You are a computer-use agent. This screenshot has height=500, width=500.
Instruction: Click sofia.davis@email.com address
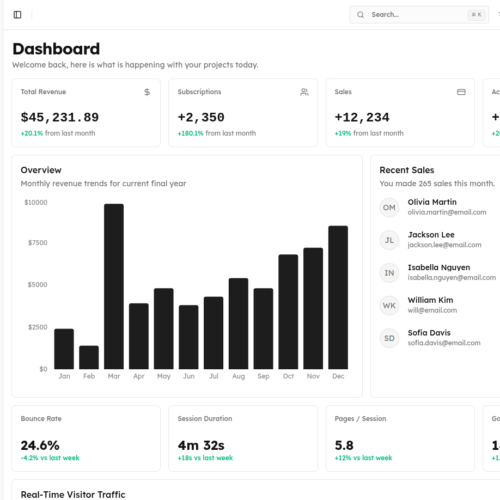pos(444,343)
